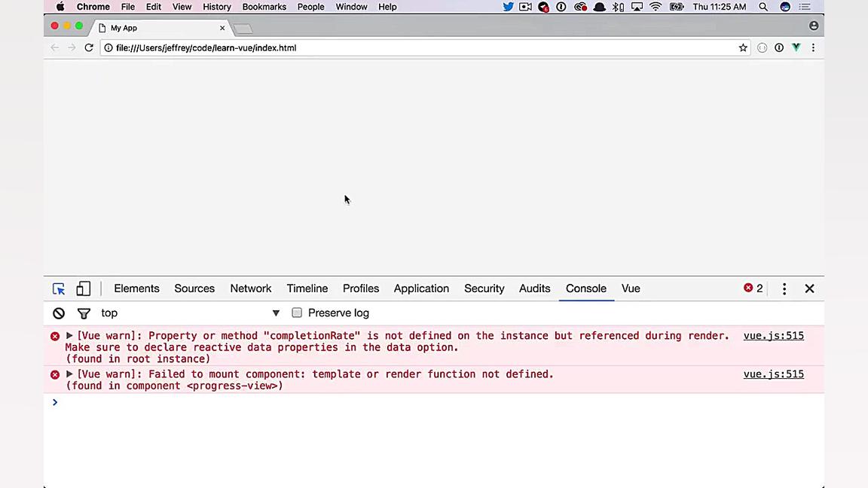
Task: Click the Vue devtools extension icon
Action: [x=796, y=47]
